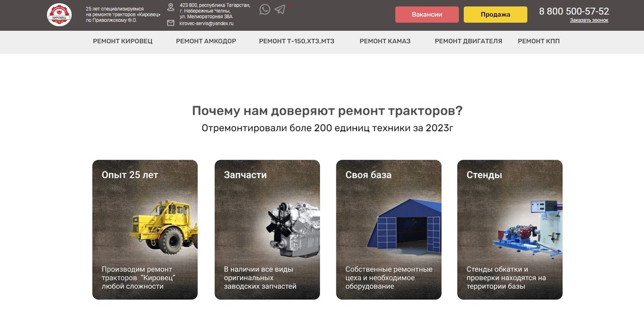Image resolution: width=644 pixels, height=334 pixels.
Task: Click caption Собственные ремонтные цеха
Action: coord(389,278)
